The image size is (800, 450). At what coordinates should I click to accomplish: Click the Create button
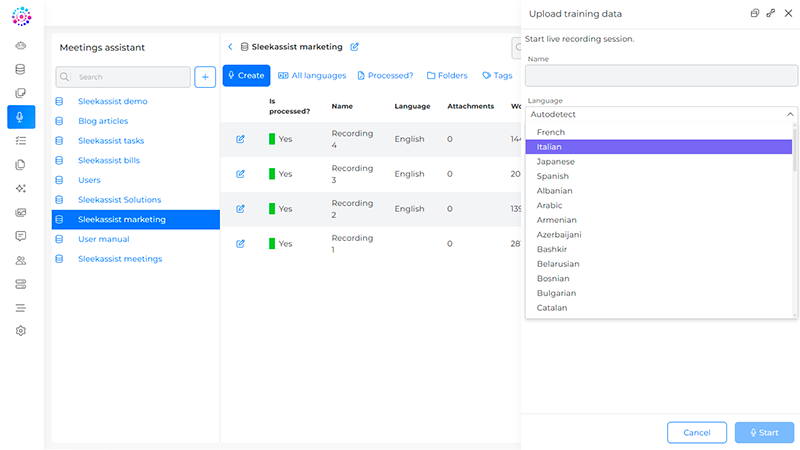point(246,76)
